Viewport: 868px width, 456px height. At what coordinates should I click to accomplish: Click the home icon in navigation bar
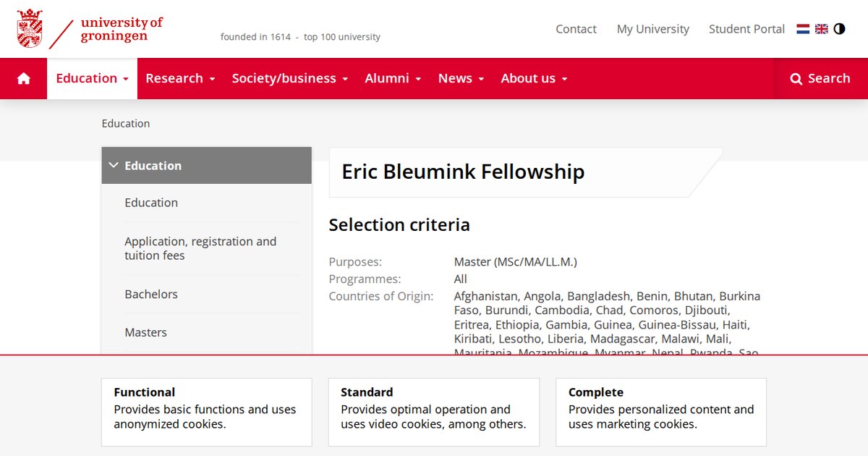[24, 78]
